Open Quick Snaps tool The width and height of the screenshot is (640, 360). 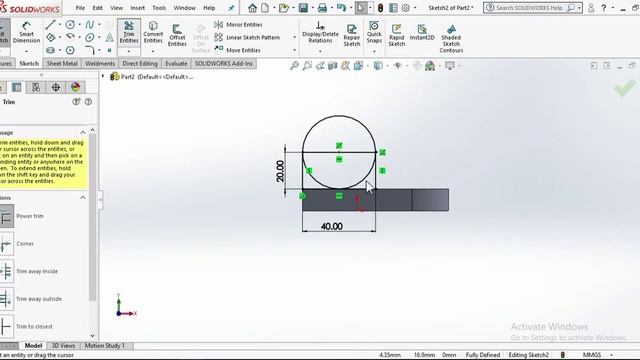coord(374,32)
